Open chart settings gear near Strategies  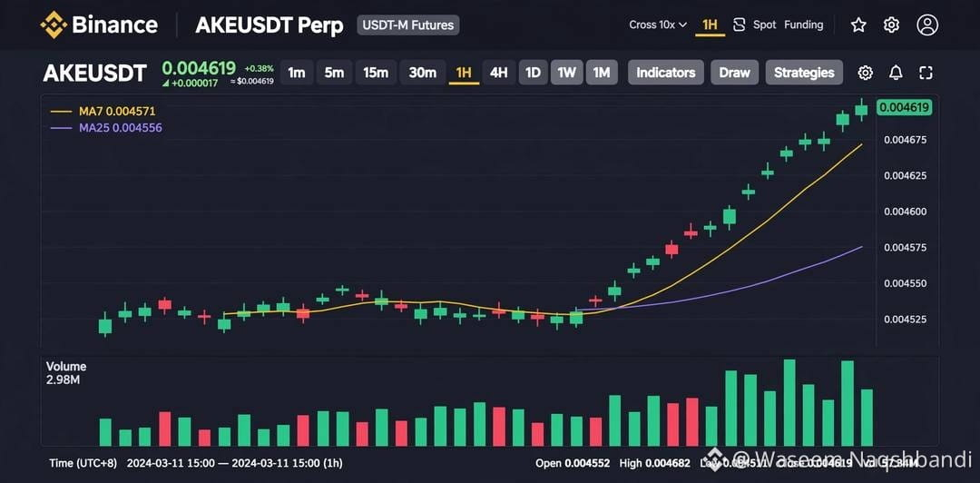click(865, 73)
